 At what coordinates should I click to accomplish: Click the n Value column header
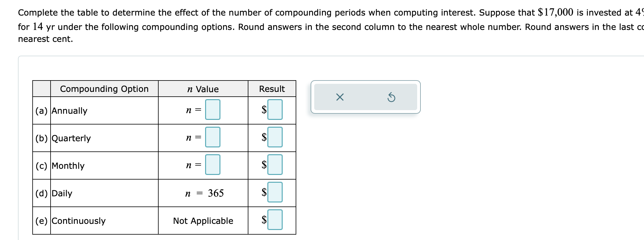[x=203, y=89]
